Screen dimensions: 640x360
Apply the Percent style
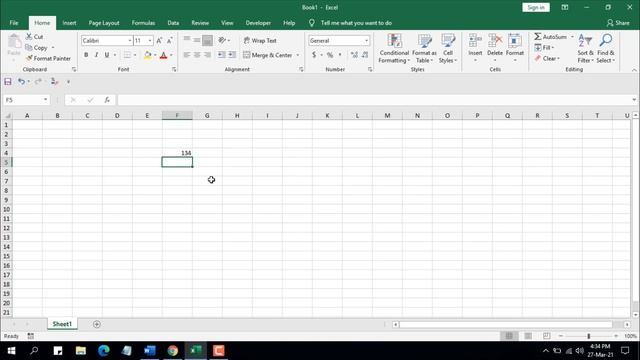[330, 55]
